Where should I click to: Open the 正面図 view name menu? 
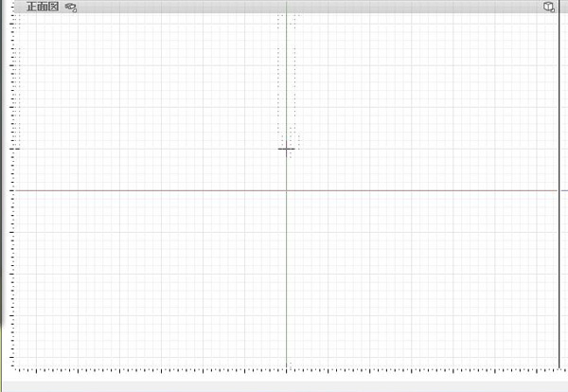click(43, 7)
